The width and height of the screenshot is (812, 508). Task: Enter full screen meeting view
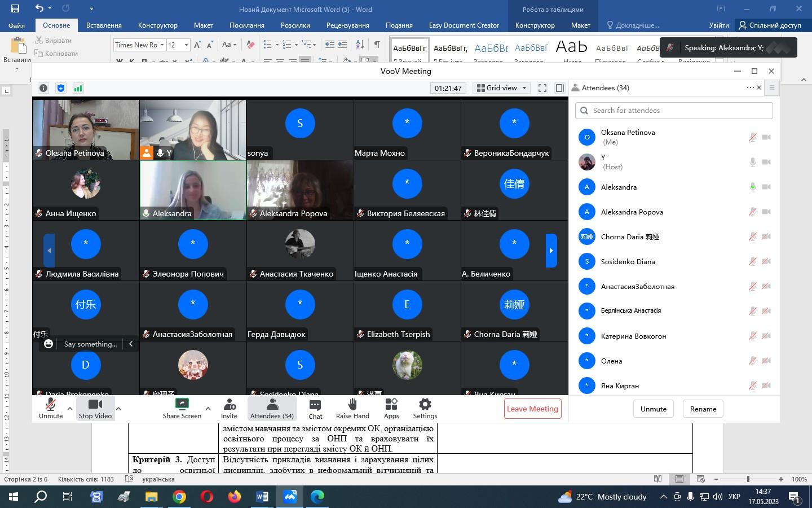pyautogui.click(x=542, y=88)
